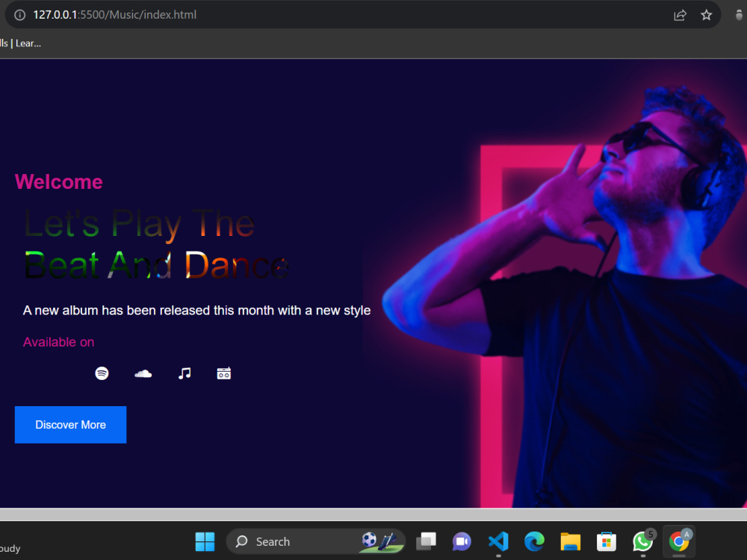This screenshot has height=560, width=747.
Task: Click the "Let's Play The" headline
Action: point(139,223)
